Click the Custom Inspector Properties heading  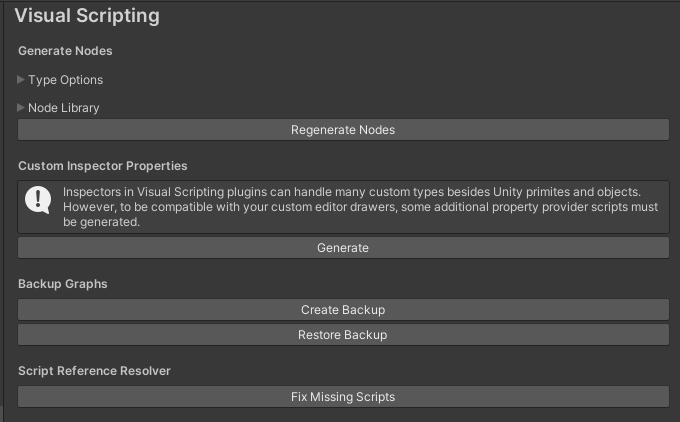[x=102, y=166]
